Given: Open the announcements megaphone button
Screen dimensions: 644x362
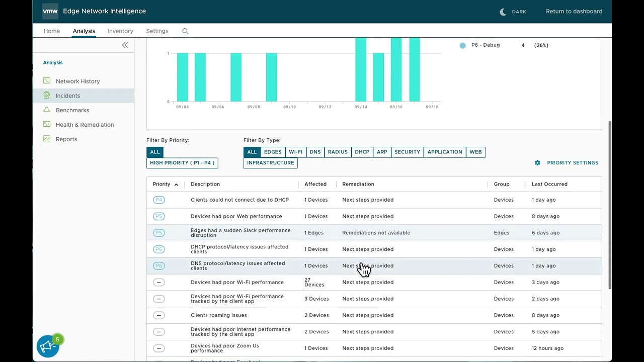Looking at the screenshot, I should 48,346.
